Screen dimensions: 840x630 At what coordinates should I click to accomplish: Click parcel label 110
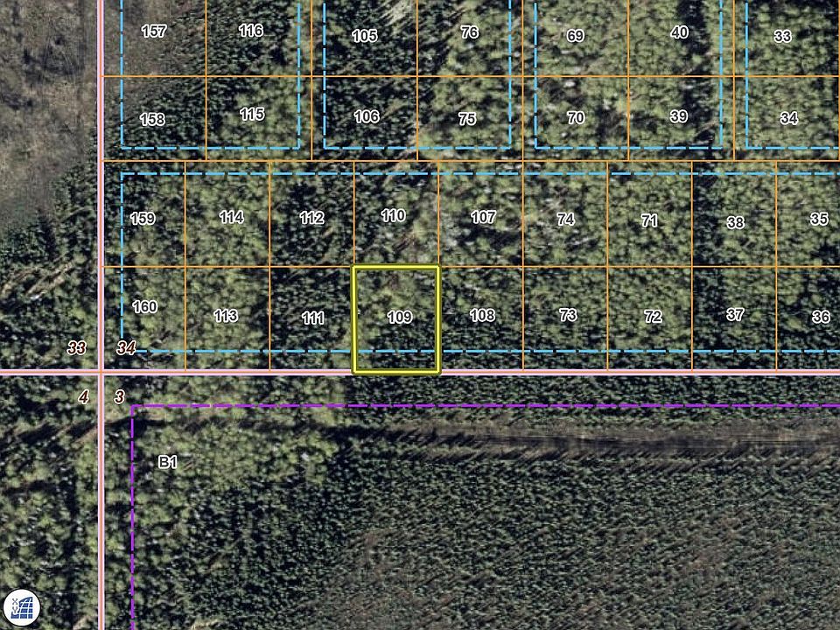(393, 216)
